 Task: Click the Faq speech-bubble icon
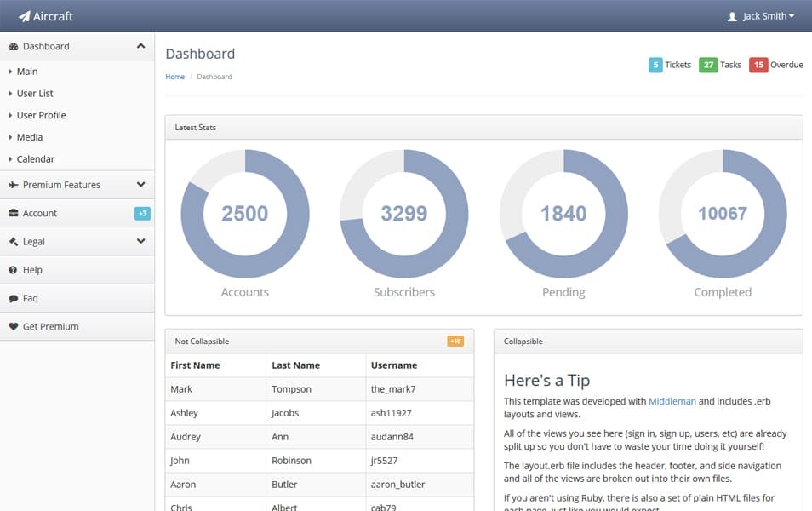pos(14,298)
